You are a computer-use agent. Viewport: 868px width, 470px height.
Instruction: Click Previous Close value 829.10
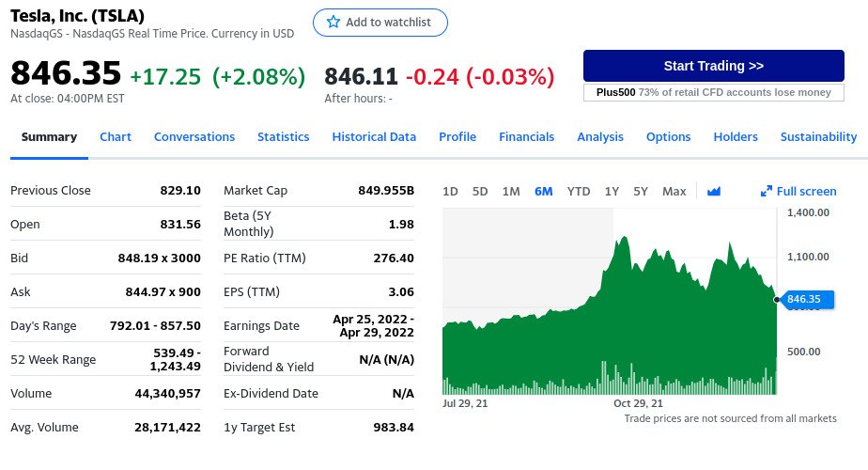(x=180, y=190)
